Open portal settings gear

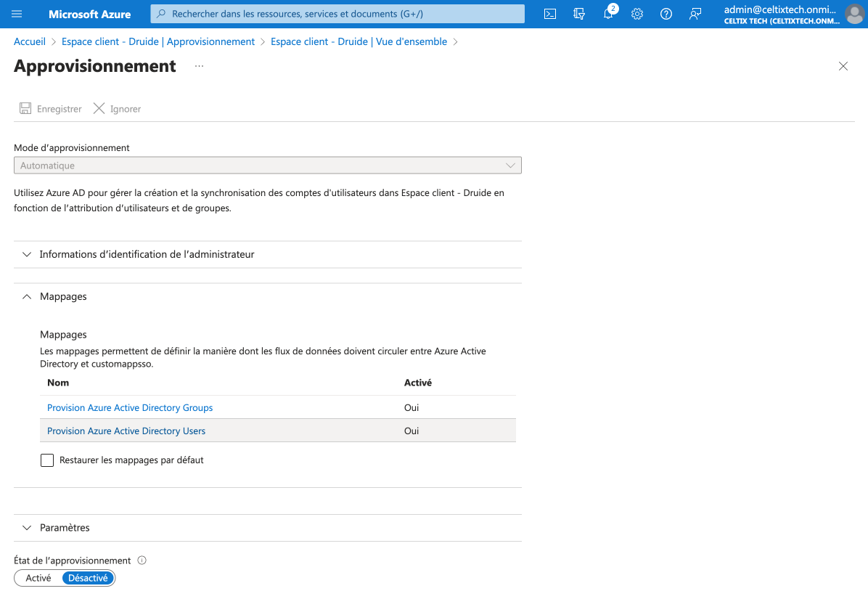(637, 14)
